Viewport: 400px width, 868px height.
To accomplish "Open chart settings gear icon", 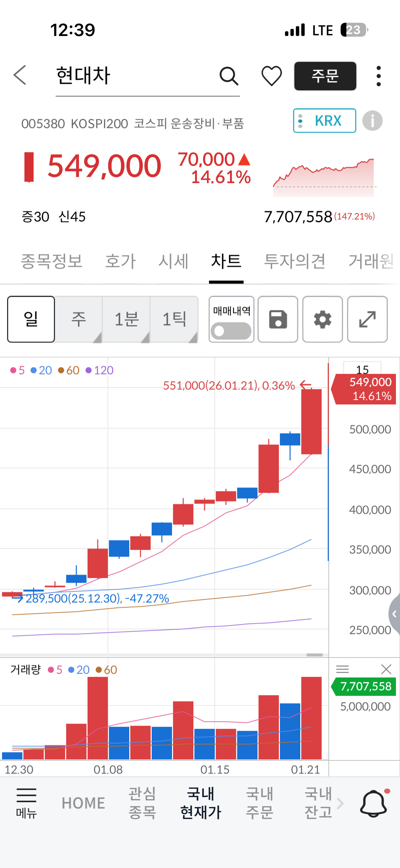I will pyautogui.click(x=323, y=319).
